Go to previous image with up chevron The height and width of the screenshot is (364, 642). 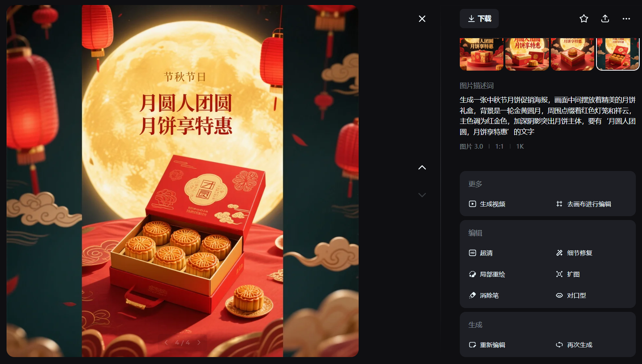pyautogui.click(x=422, y=168)
